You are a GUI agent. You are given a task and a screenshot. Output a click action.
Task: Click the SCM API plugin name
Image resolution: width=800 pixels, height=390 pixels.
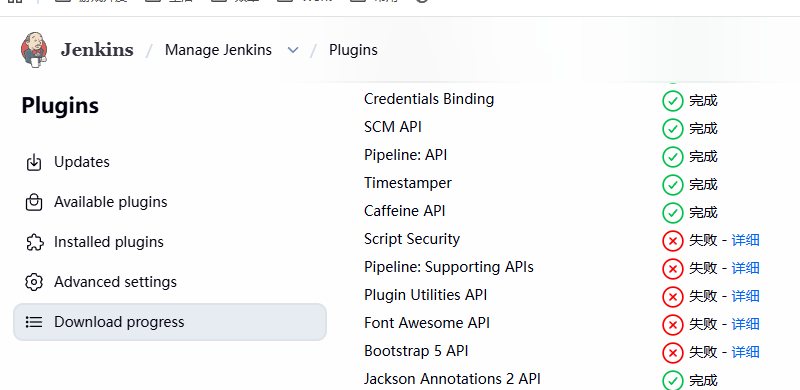[393, 127]
